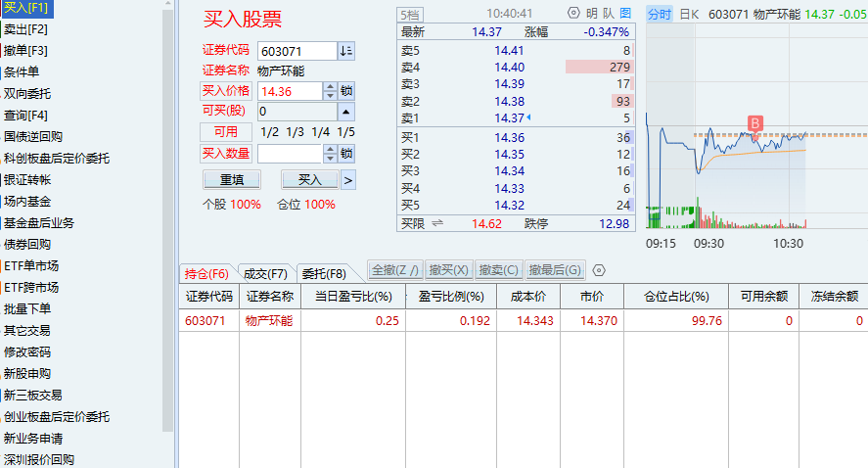Open 债券回购 in the sidebar
Screen dimensions: 868x468
27,244
